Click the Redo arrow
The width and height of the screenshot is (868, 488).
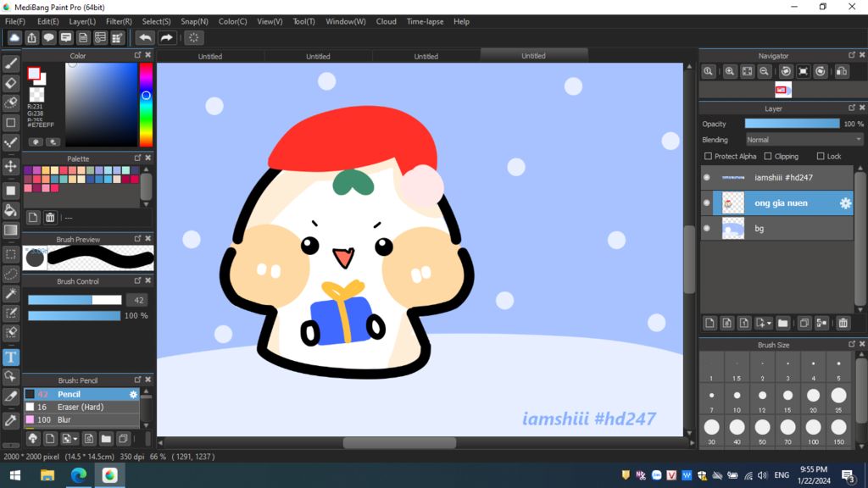(x=166, y=37)
